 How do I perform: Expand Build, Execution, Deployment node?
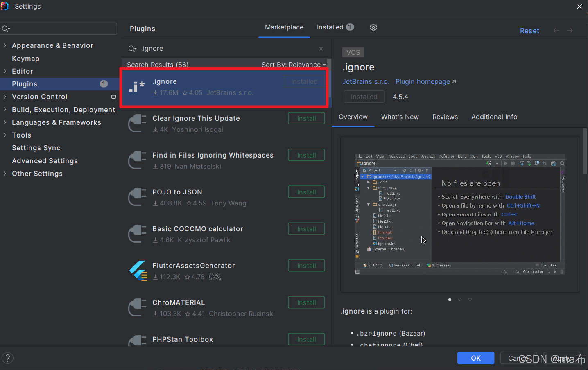click(x=5, y=110)
